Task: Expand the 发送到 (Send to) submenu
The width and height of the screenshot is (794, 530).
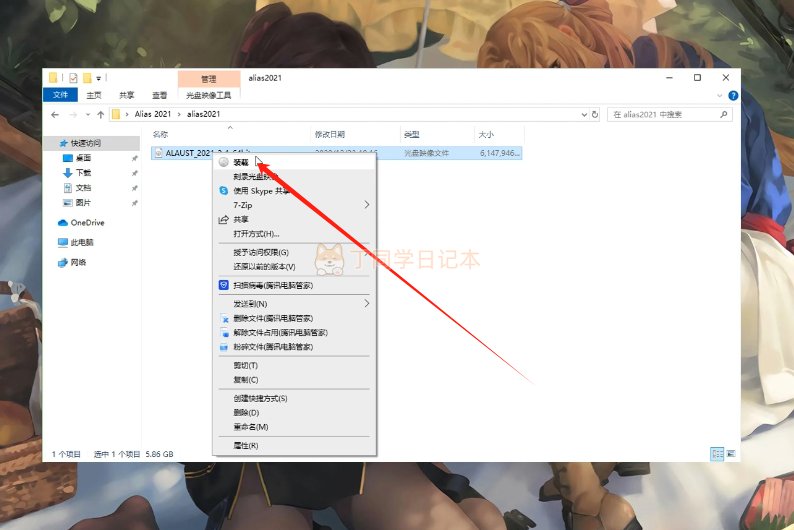Action: click(366, 303)
